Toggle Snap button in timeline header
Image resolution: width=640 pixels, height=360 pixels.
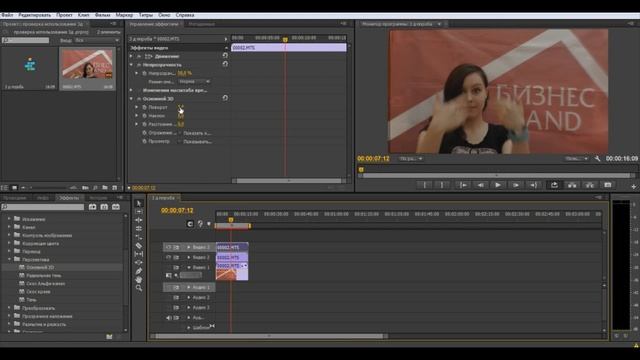click(x=190, y=224)
